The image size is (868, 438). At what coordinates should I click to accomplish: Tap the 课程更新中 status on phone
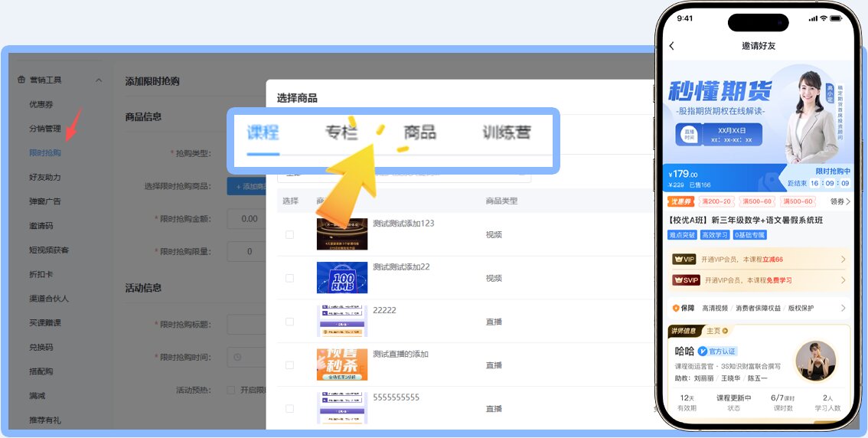click(733, 397)
